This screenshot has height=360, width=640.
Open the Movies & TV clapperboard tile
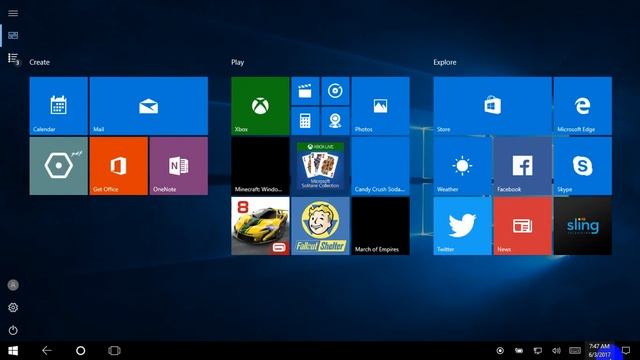pos(305,91)
